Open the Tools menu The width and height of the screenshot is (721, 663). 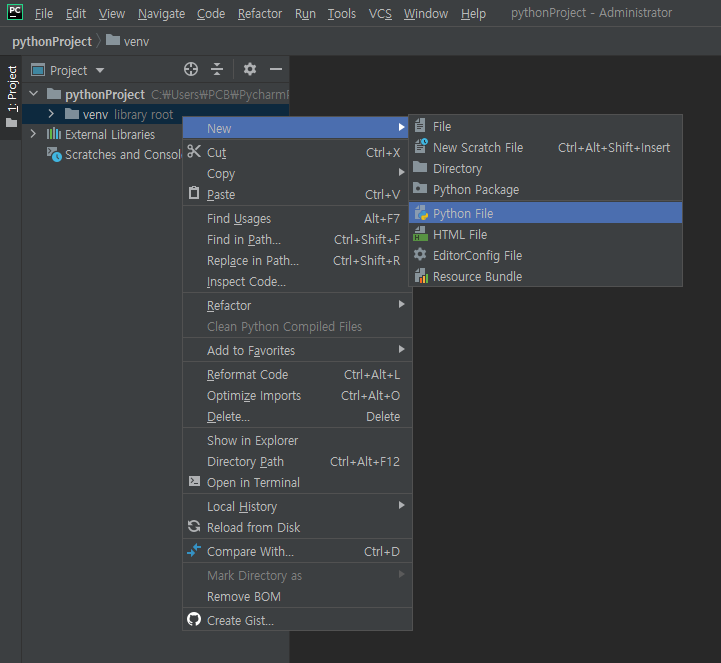click(342, 14)
